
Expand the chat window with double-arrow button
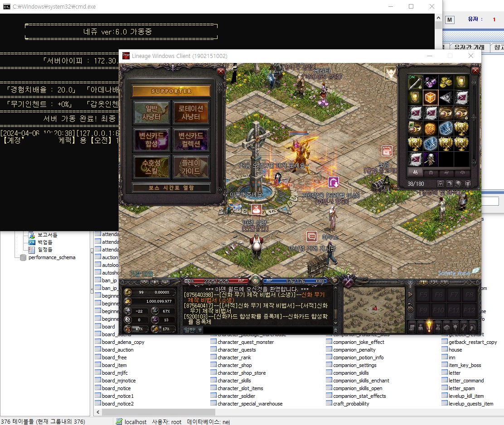tap(335, 330)
